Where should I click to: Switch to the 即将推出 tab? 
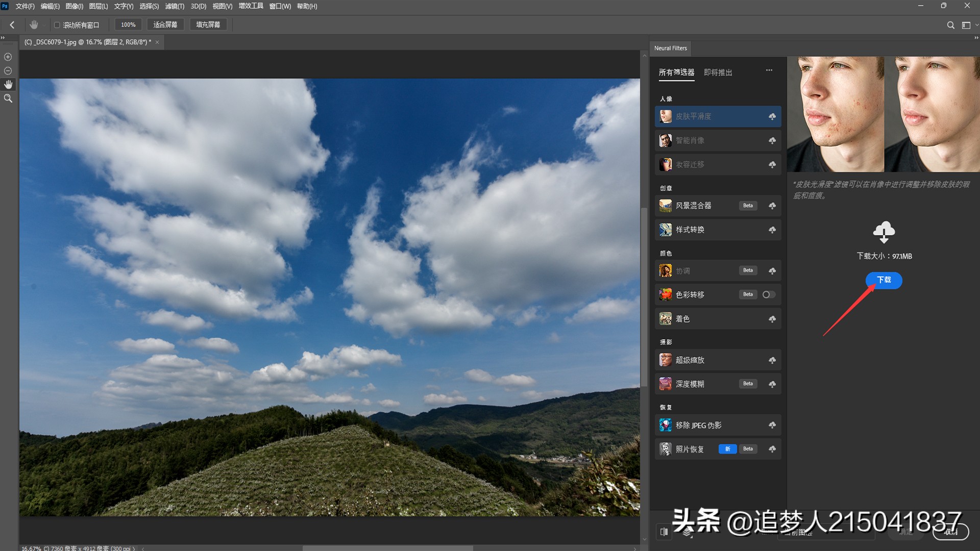[718, 72]
